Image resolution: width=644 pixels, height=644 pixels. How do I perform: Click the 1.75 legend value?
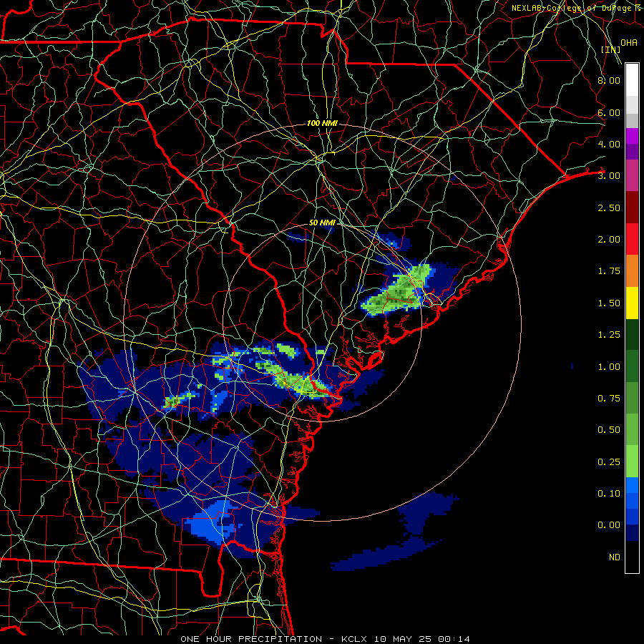coord(609,271)
